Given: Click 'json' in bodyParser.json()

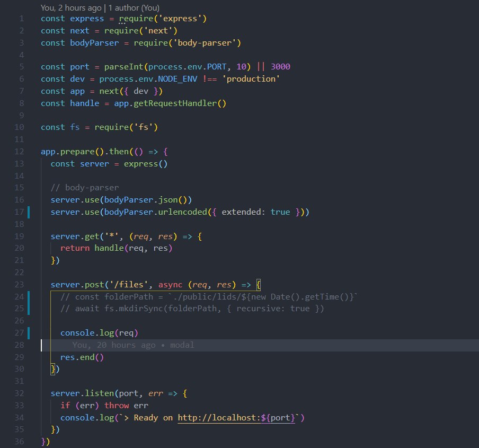Looking at the screenshot, I should coord(168,200).
